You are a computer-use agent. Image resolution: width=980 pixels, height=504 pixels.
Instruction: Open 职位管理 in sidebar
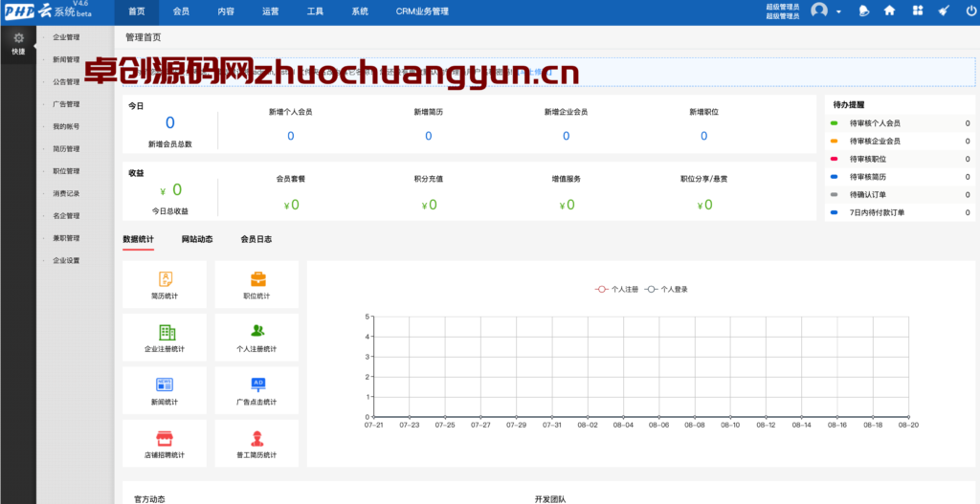66,171
